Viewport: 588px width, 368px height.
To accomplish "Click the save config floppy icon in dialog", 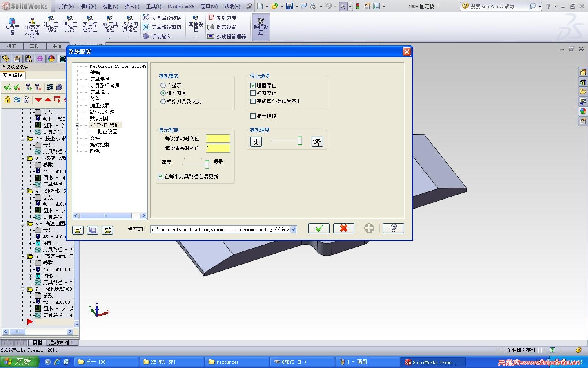I will [x=93, y=230].
